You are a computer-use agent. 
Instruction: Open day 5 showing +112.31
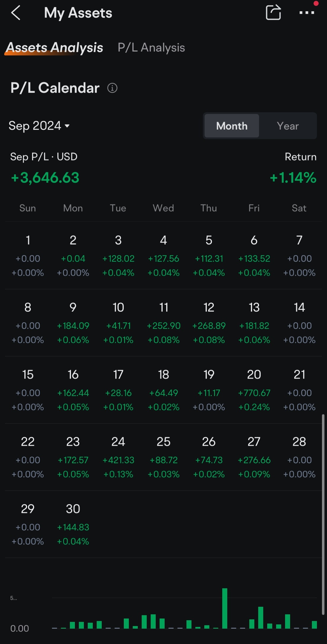209,255
